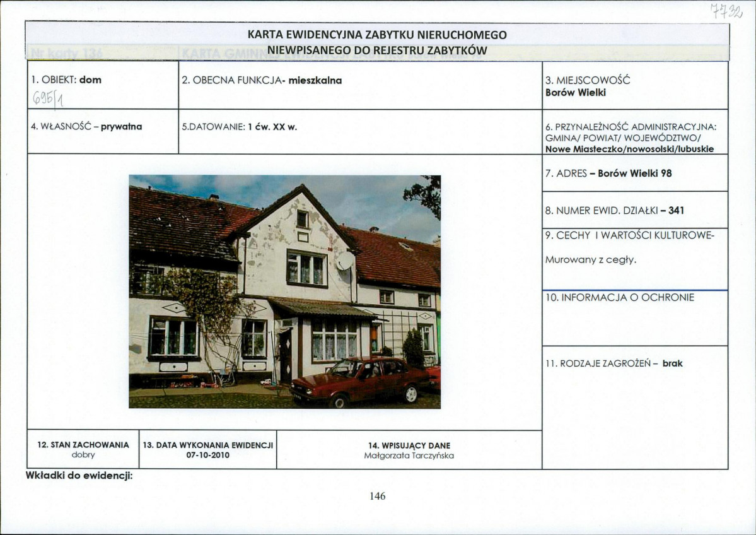Click the house photograph in the card

pos(284,291)
